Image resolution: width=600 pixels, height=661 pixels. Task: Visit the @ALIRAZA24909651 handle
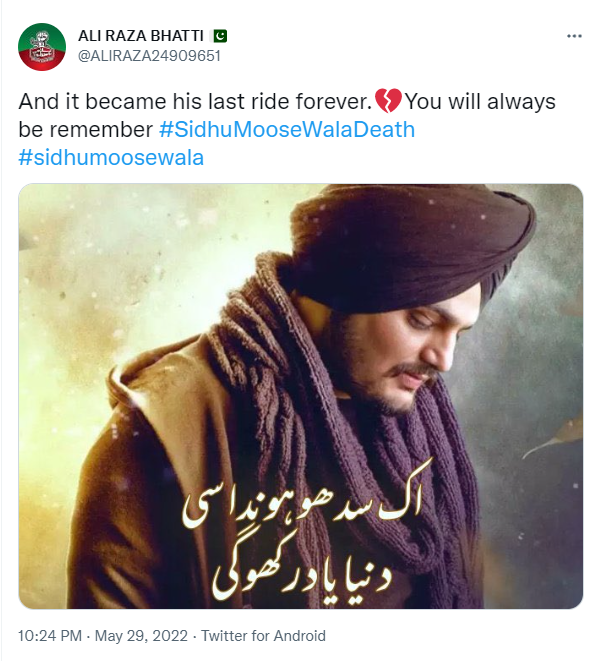coord(149,56)
